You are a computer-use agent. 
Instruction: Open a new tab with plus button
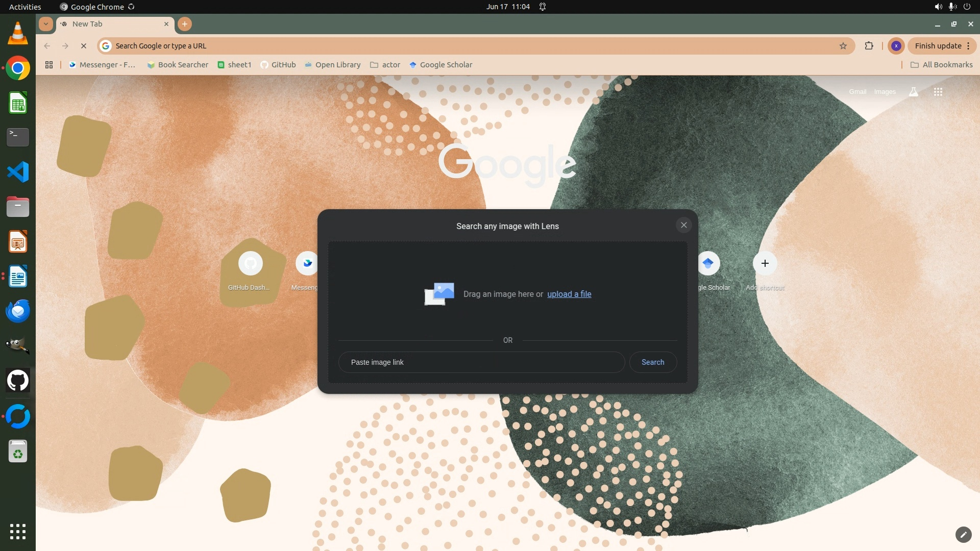point(185,24)
